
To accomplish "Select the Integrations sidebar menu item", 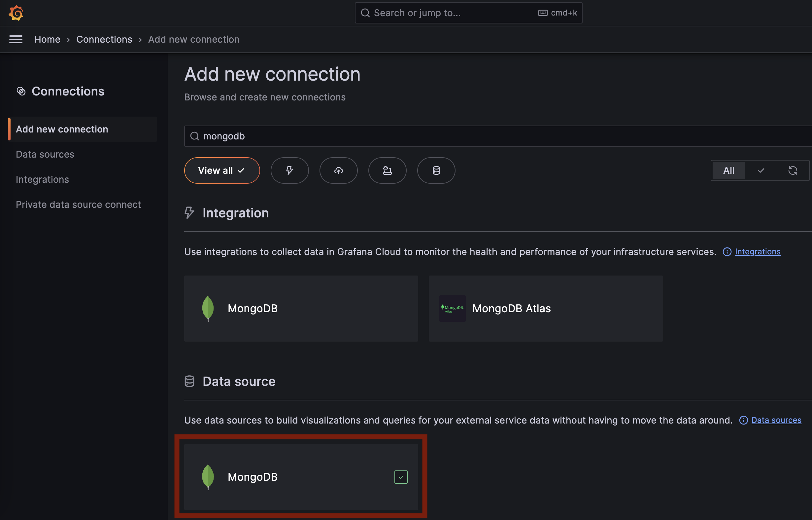I will pyautogui.click(x=42, y=179).
